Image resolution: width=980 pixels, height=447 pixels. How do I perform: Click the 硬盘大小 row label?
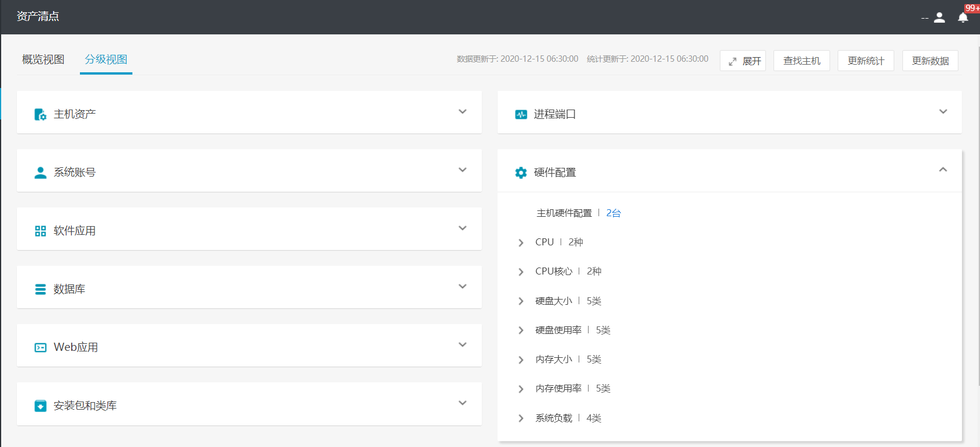(x=554, y=301)
